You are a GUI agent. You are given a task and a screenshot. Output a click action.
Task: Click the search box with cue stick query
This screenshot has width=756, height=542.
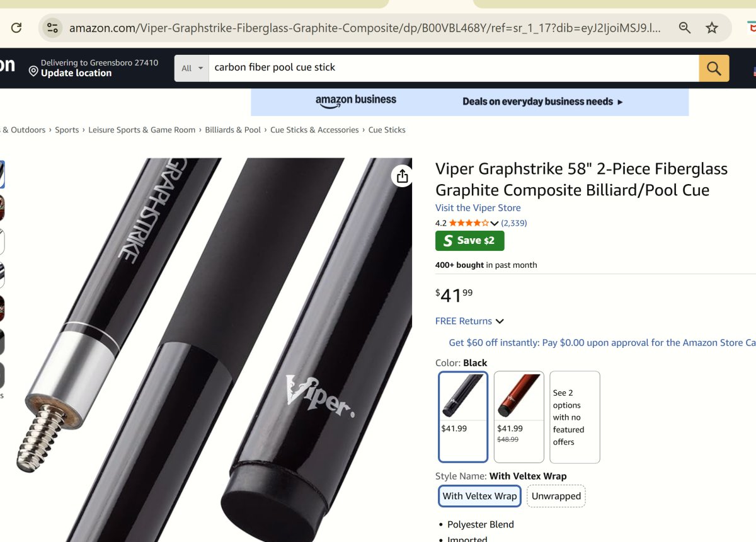(x=454, y=68)
